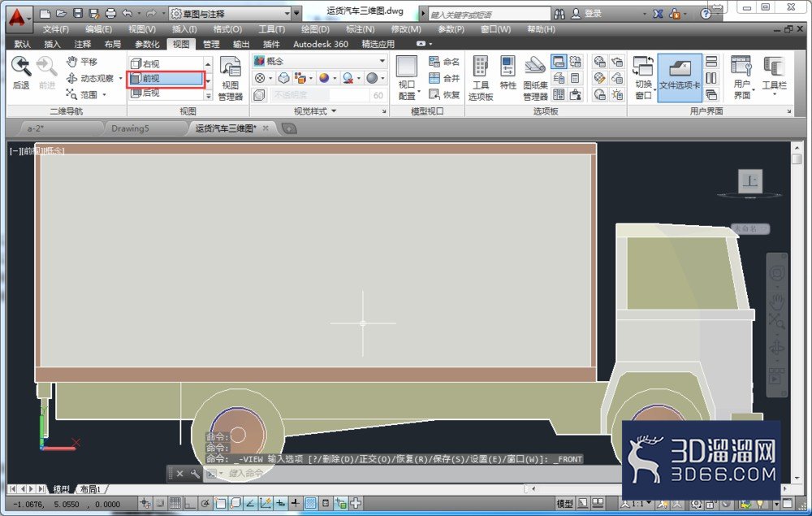The image size is (812, 516).
Task: Click the Open folder icon in quick access toolbar
Action: point(61,14)
